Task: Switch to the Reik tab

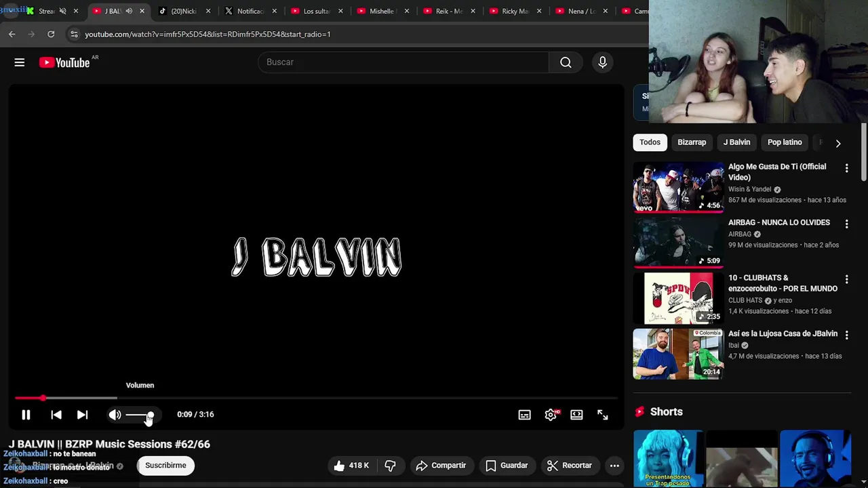Action: coord(448,11)
